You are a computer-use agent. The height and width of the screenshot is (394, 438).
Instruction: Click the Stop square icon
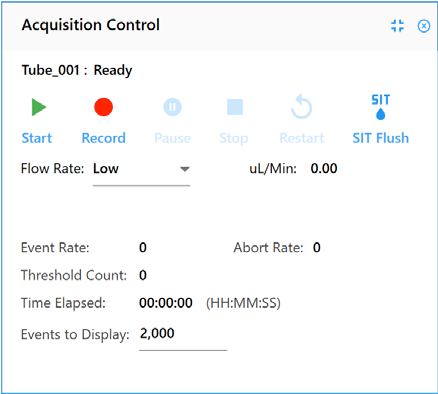pos(235,107)
